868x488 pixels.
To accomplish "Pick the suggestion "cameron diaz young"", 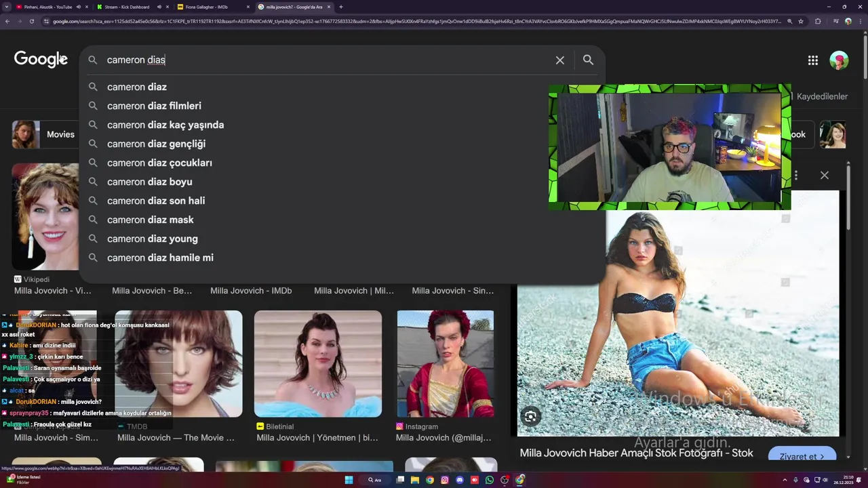I will click(x=342, y=239).
